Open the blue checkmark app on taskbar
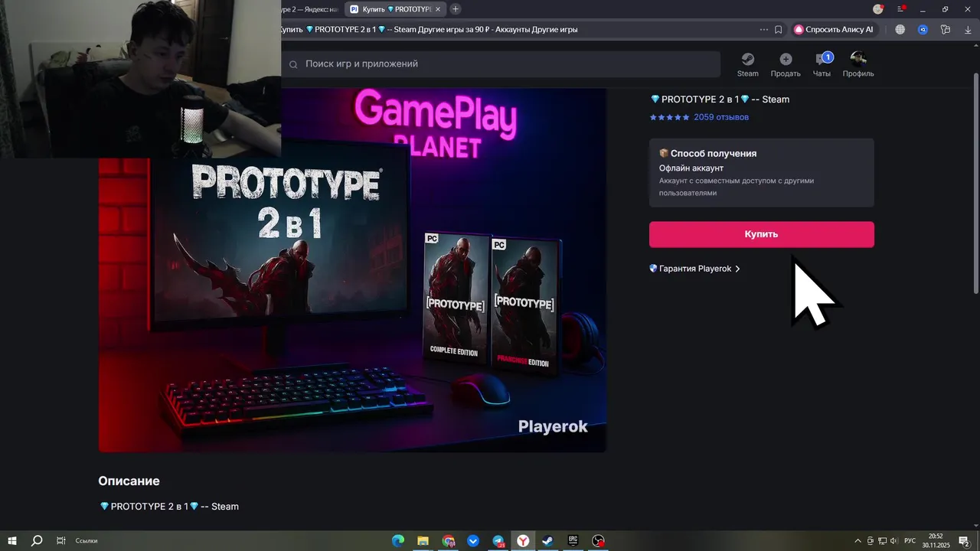The image size is (980, 551). pyautogui.click(x=473, y=541)
